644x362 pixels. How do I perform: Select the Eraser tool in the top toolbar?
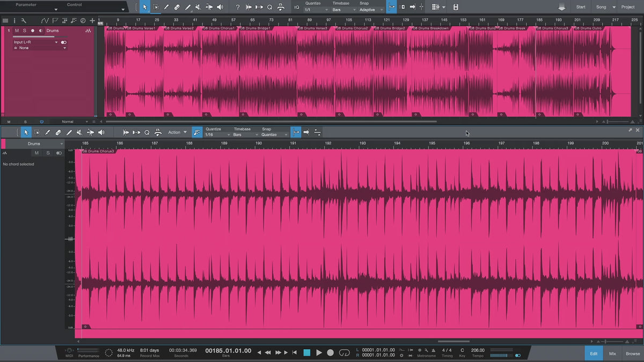(x=177, y=7)
